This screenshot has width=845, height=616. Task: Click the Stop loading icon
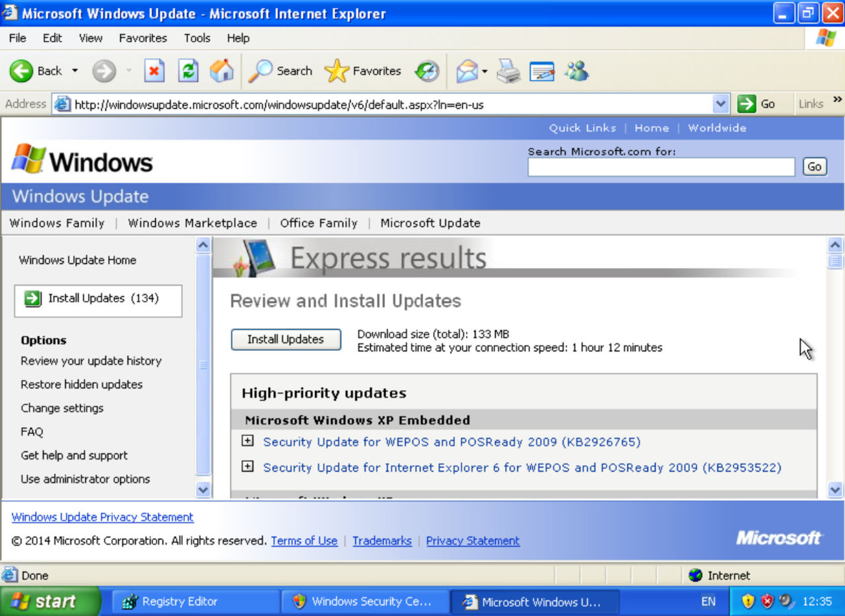pyautogui.click(x=154, y=71)
